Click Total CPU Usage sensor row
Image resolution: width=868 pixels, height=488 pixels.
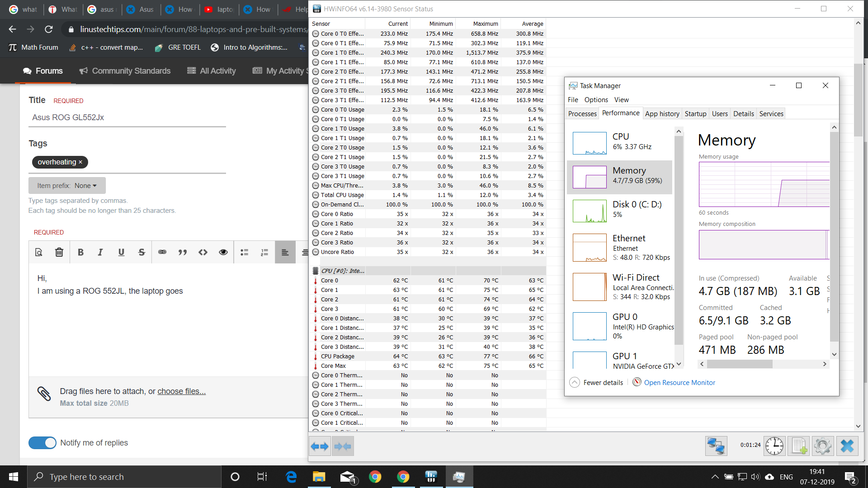point(428,195)
